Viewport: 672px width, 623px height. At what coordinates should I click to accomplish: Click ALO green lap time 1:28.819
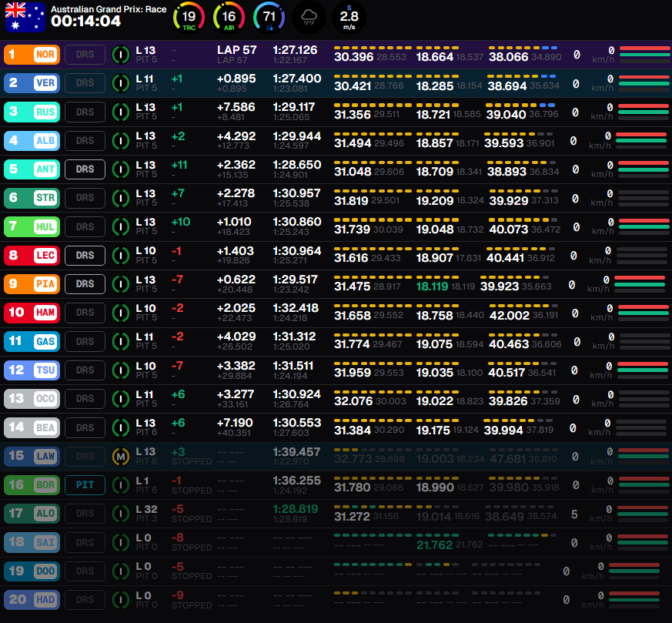(x=296, y=509)
